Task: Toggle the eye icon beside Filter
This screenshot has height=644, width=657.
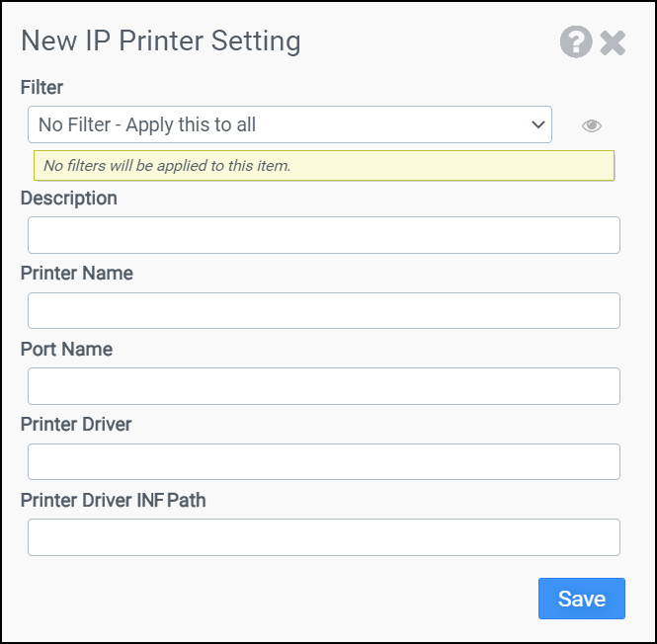Action: click(592, 125)
